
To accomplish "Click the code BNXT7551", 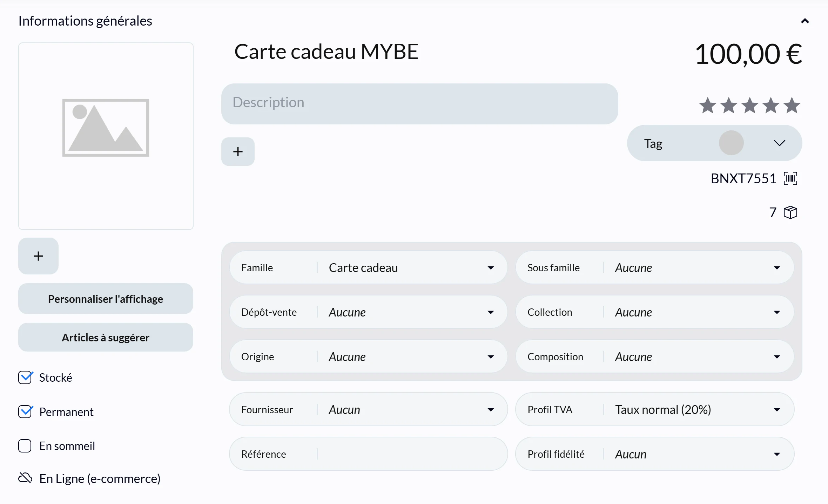I will pyautogui.click(x=743, y=179).
